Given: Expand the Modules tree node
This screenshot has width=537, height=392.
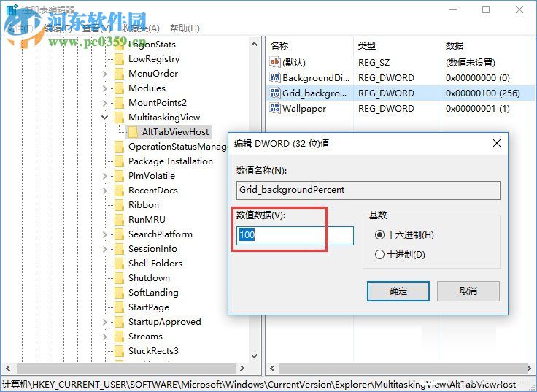Looking at the screenshot, I should point(105,88).
